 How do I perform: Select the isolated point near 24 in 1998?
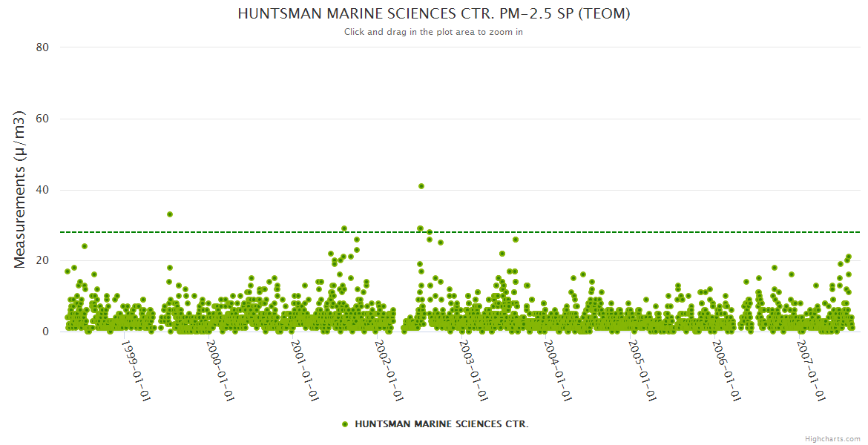click(85, 246)
